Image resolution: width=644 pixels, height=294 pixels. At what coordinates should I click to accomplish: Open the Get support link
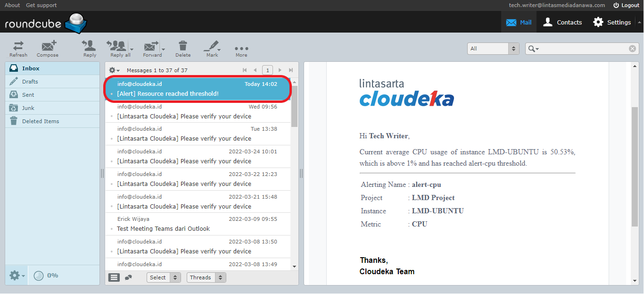coord(41,5)
